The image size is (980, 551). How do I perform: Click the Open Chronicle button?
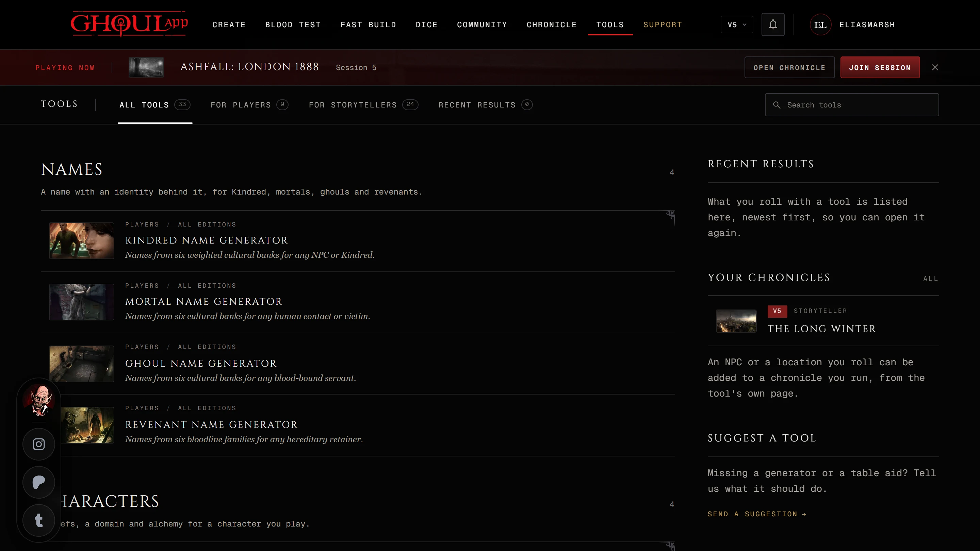789,67
